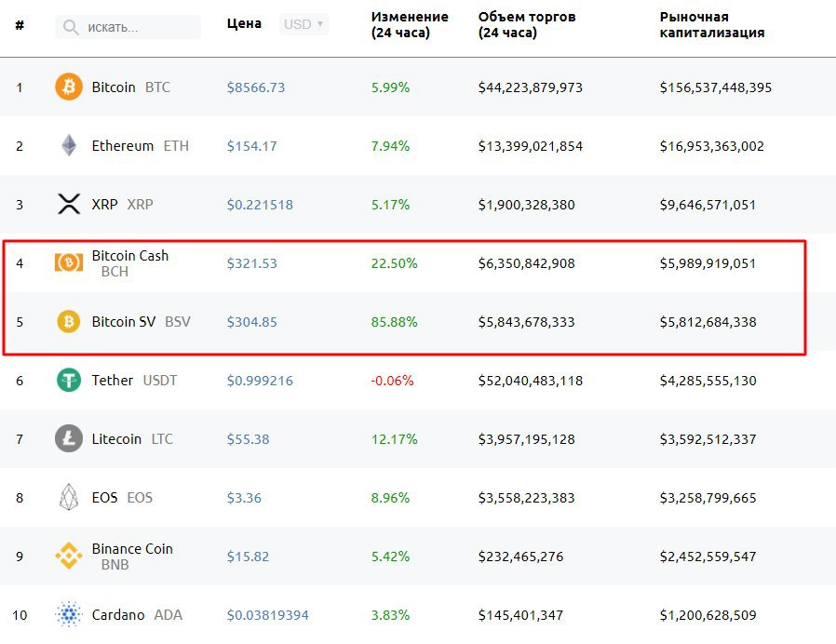Open the Cardano coin name link
The width and height of the screenshot is (836, 644).
pyautogui.click(x=118, y=614)
